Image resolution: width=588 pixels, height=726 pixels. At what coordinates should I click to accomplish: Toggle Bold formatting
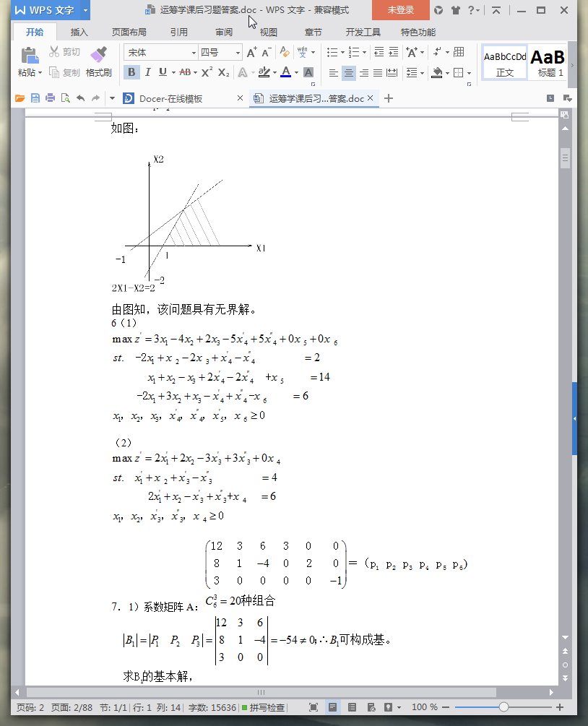tap(131, 72)
